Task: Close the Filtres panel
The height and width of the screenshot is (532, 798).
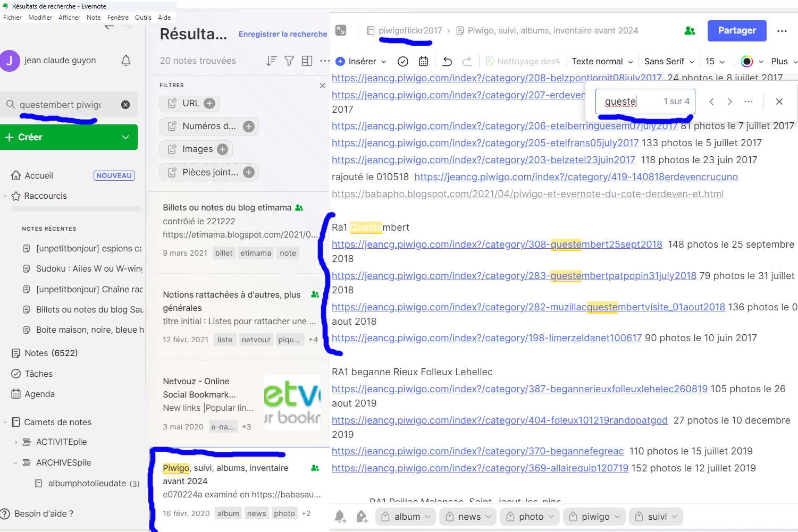Action: click(322, 86)
